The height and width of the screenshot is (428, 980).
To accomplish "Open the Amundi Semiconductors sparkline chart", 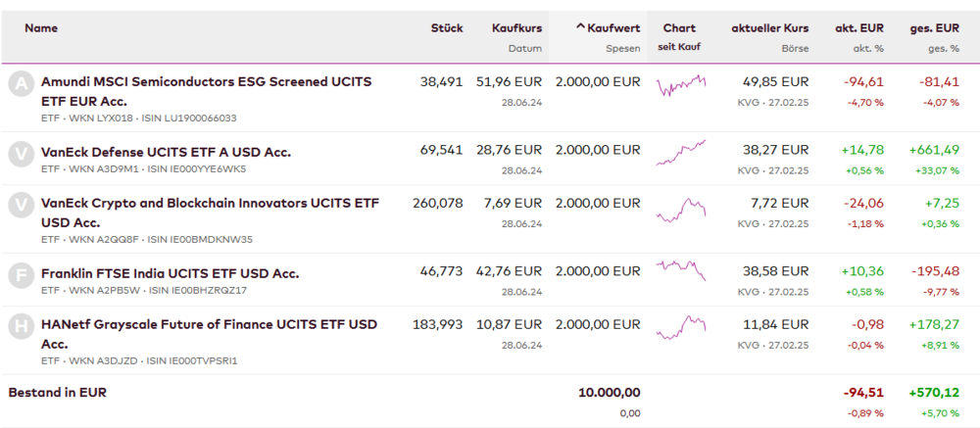I will (x=680, y=86).
